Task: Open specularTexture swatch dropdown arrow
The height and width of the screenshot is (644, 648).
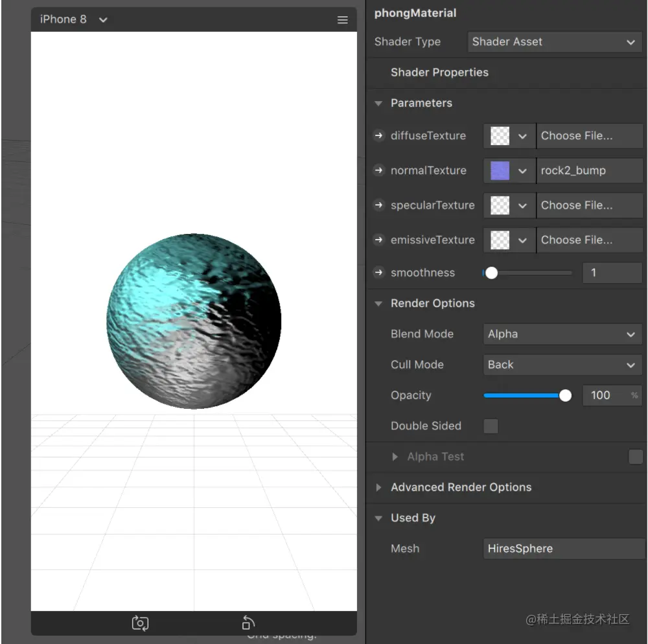Action: (x=522, y=206)
